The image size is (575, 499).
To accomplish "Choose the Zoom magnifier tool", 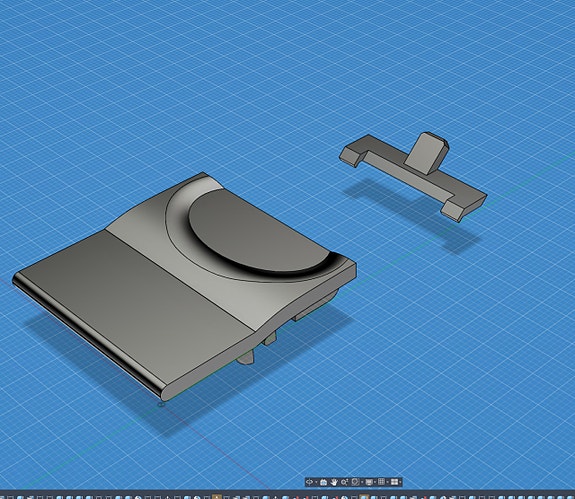I will coord(344,482).
